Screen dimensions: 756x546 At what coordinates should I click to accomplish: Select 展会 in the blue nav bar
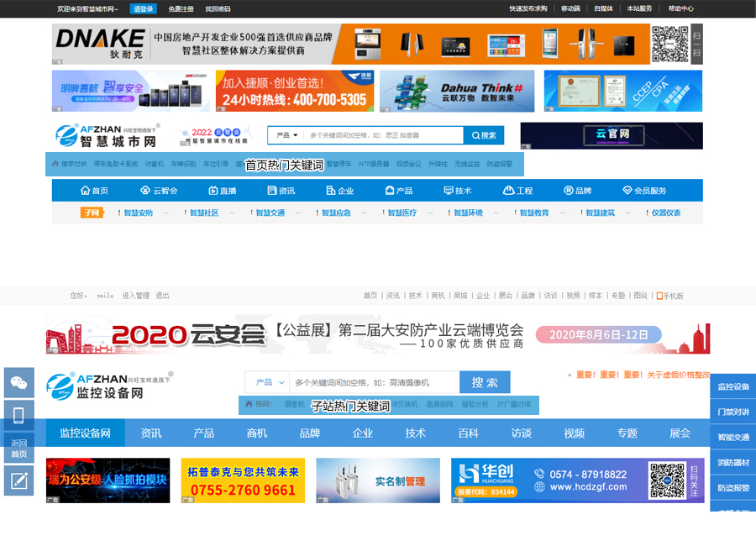(x=680, y=433)
